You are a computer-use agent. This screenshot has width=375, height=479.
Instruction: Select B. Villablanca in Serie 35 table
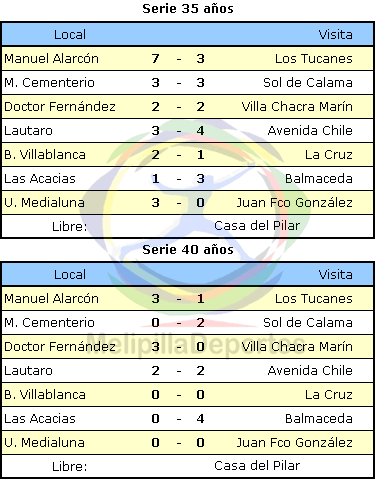coord(45,155)
